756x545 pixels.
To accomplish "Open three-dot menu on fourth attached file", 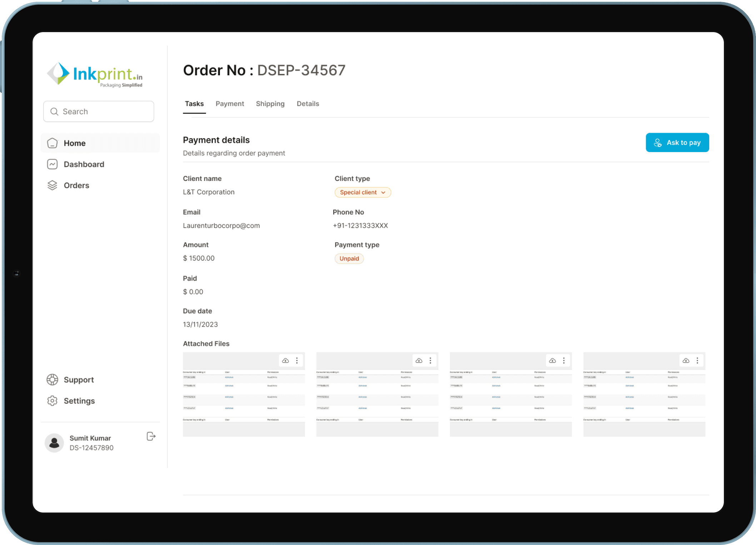I will pos(697,360).
